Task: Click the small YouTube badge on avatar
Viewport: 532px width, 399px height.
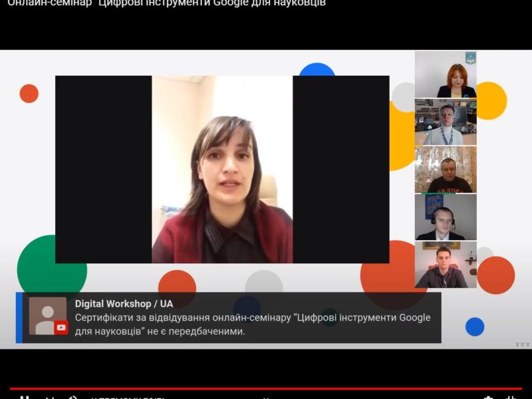Action: 61,327
